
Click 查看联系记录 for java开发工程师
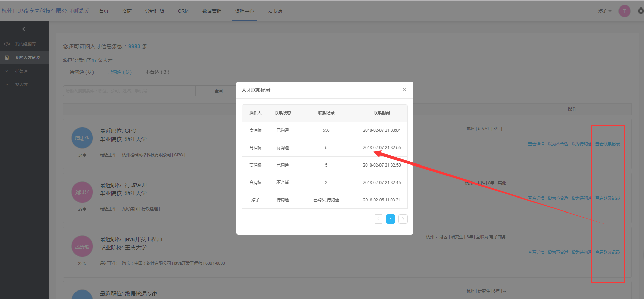pyautogui.click(x=607, y=252)
